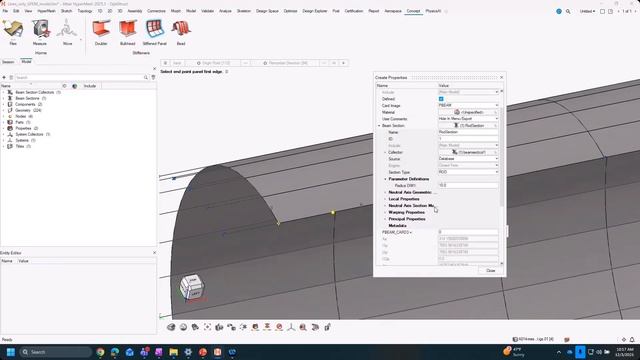Screen dimensions: 640x360
Task: Open the File menu
Action: pos(5,11)
